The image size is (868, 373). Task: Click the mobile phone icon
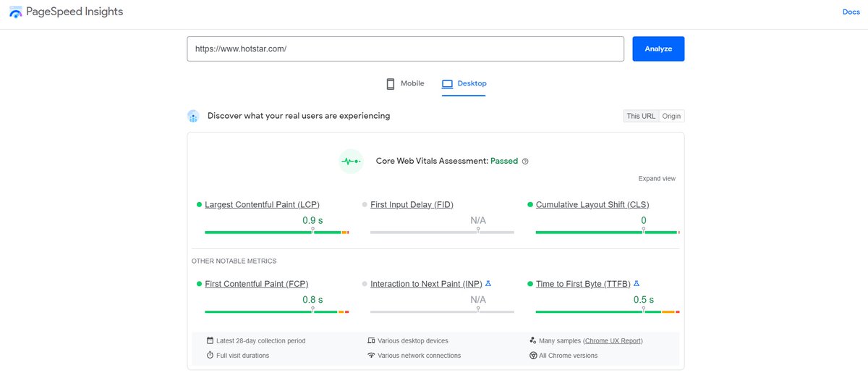tap(391, 83)
